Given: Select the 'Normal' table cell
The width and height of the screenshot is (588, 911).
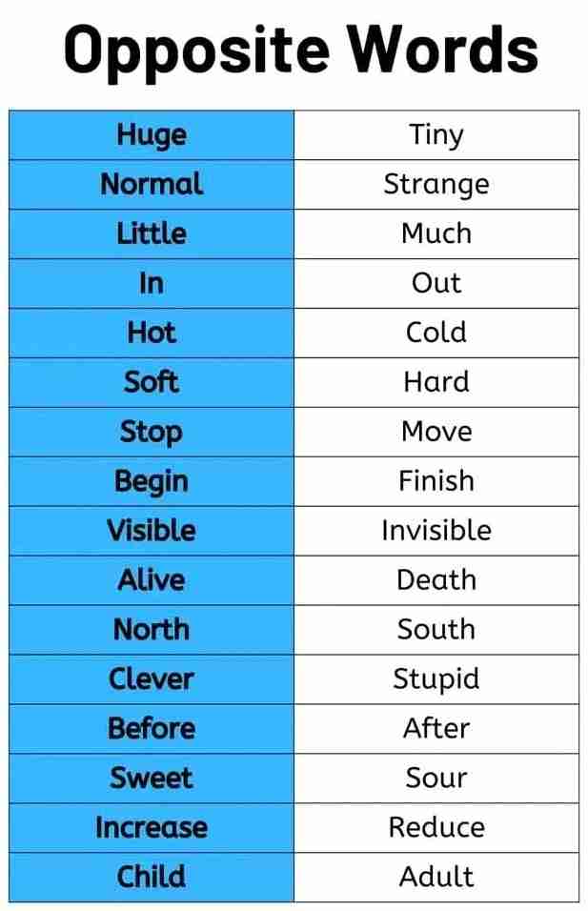Looking at the screenshot, I should (x=152, y=184).
